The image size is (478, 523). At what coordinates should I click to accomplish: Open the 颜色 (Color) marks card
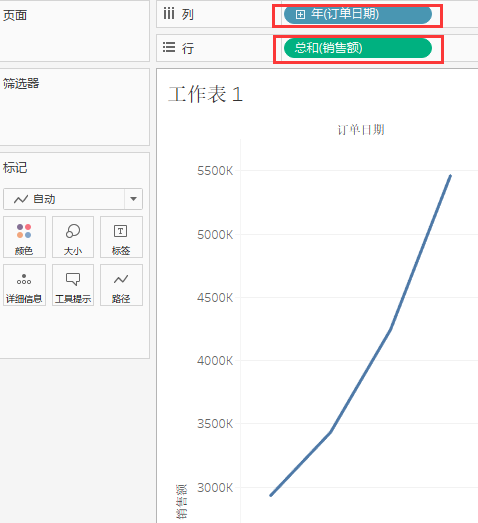click(24, 237)
